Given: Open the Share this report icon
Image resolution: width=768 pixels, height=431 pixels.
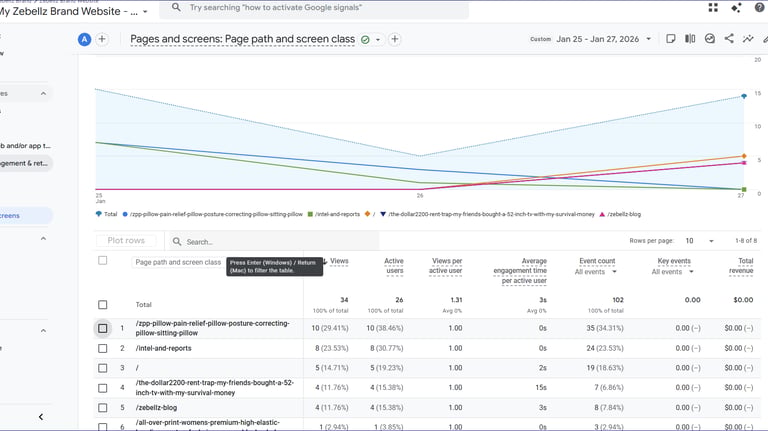Looking at the screenshot, I should click(x=728, y=39).
